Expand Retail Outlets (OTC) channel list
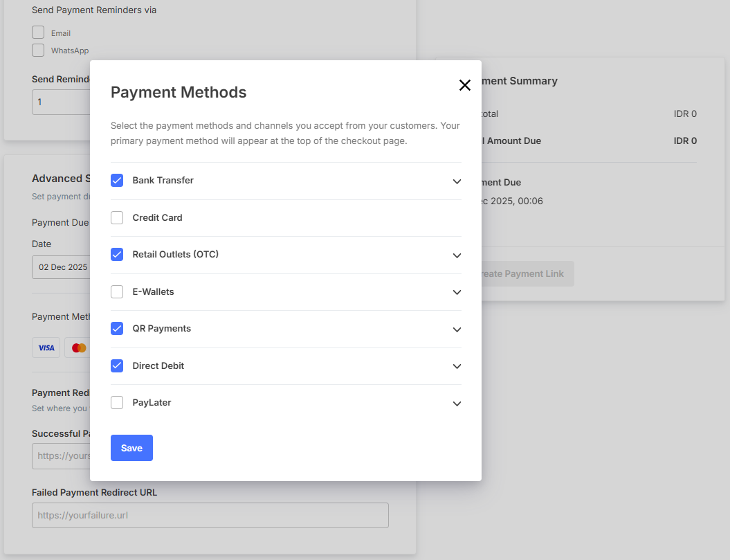730x560 pixels. [457, 255]
